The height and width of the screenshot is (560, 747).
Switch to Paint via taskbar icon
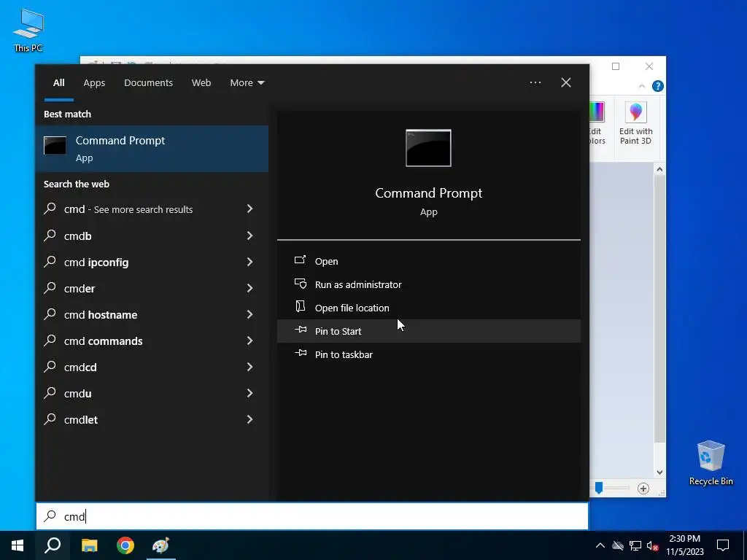click(x=161, y=545)
